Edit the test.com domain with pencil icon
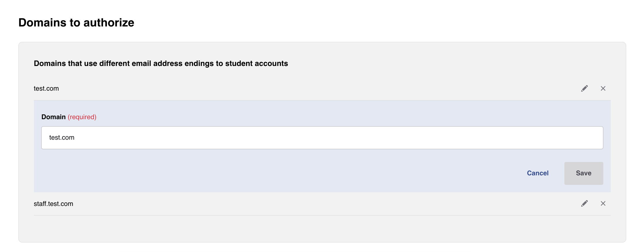The width and height of the screenshot is (644, 252). [584, 88]
